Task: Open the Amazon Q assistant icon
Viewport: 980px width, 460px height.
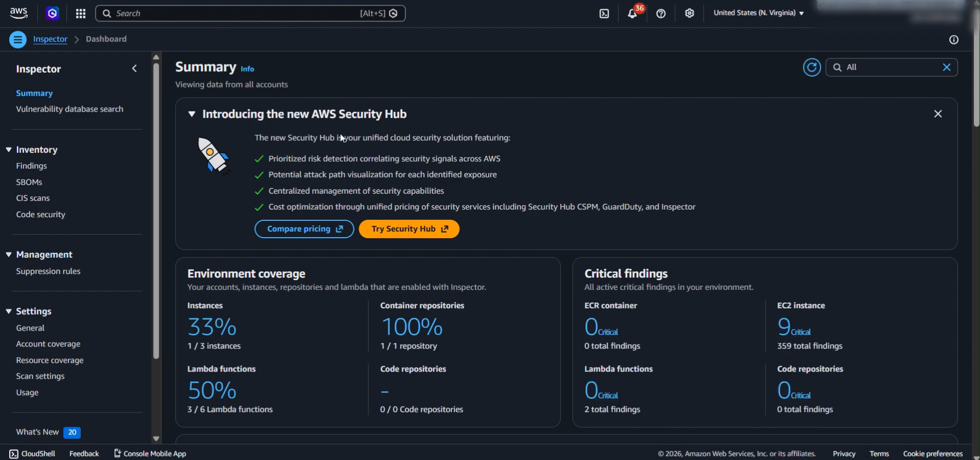Action: point(53,13)
